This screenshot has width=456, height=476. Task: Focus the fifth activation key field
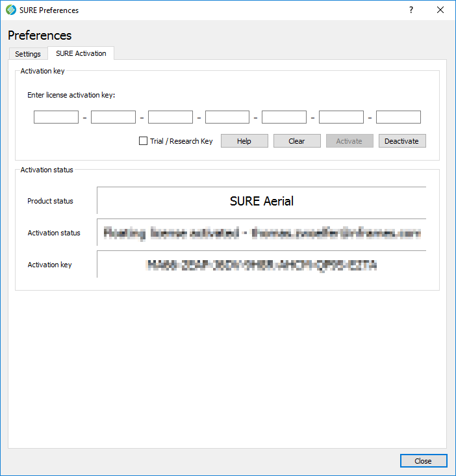click(284, 117)
